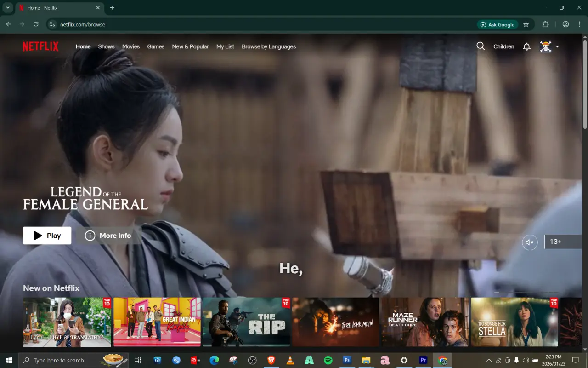Screen dimensions: 588x368
Task: Open the Netflix search icon
Action: (x=481, y=46)
